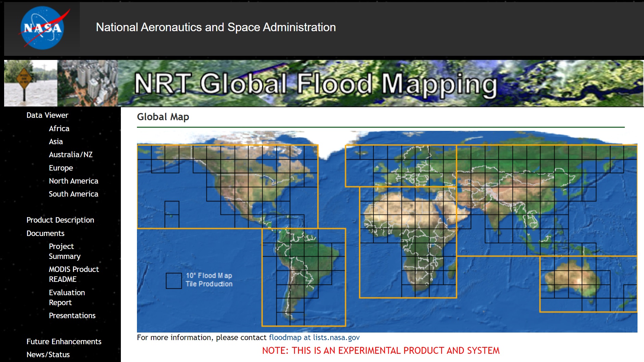Click the North America region on the map
Image resolution: width=644 pixels, height=362 pixels.
pos(227,187)
